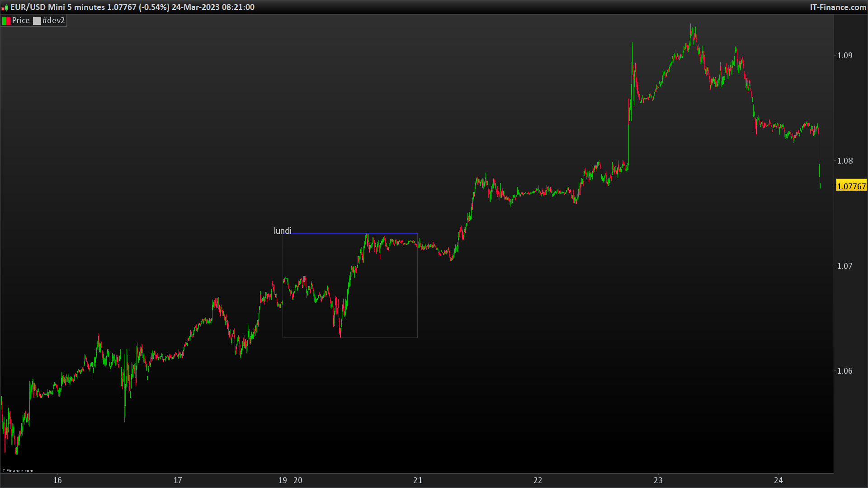The image size is (868, 488).
Task: Click the red-green Price color swatch
Action: pos(6,21)
